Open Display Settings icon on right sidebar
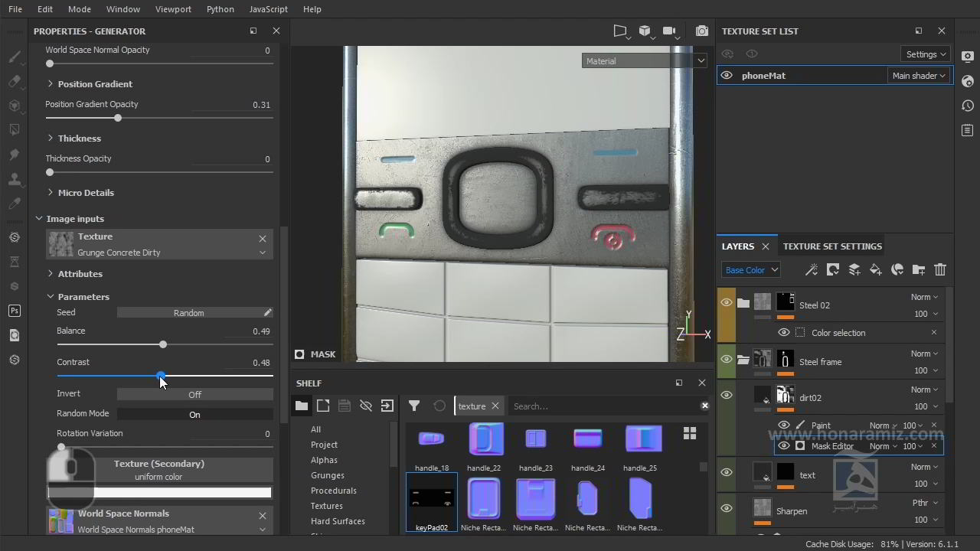The width and height of the screenshot is (980, 551). (968, 57)
